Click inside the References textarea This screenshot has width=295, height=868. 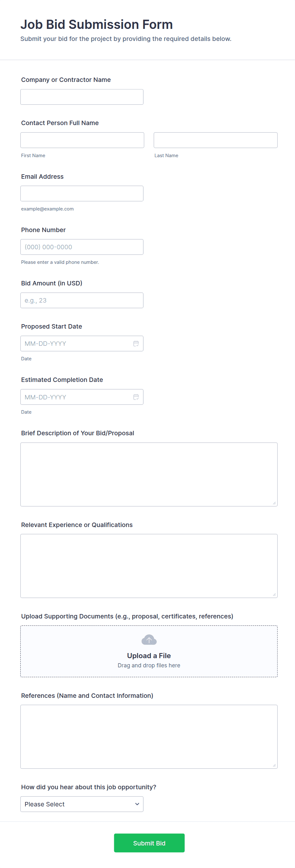pyautogui.click(x=148, y=736)
